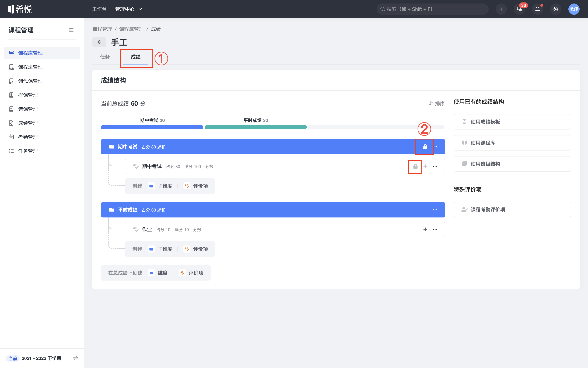The image size is (588, 368).
Task: Click the 希悦 logo
Action: 20,9
